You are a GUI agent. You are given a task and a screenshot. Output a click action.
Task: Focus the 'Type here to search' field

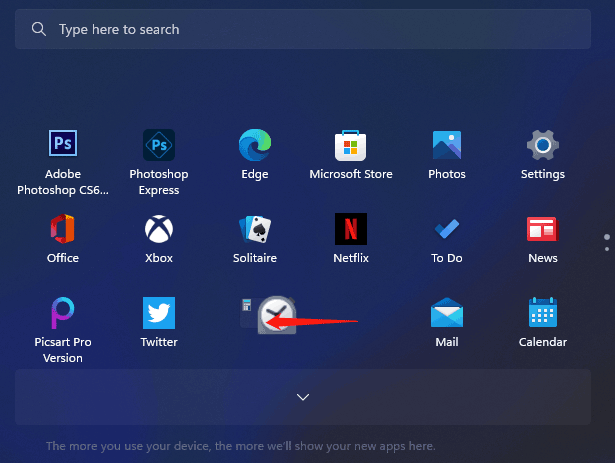pyautogui.click(x=303, y=29)
